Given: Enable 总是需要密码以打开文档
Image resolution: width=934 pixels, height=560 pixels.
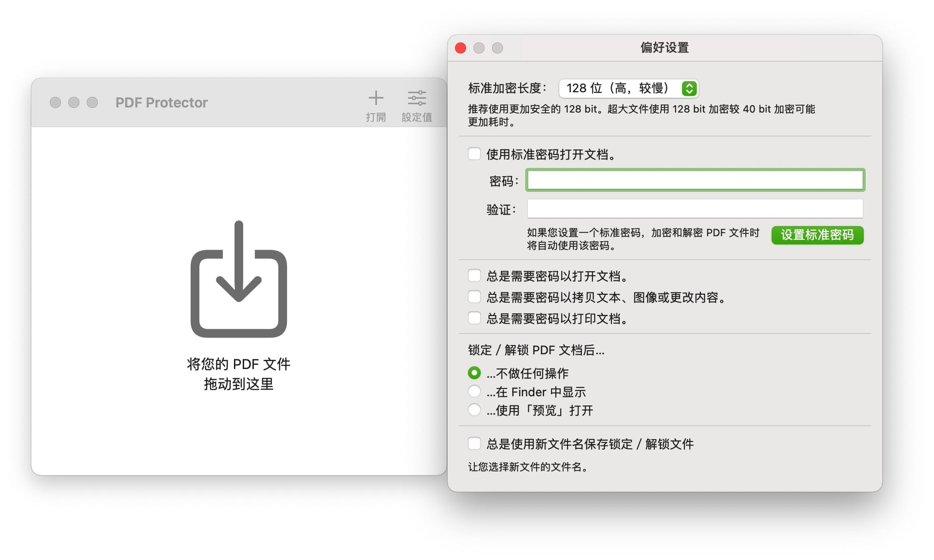Looking at the screenshot, I should pyautogui.click(x=474, y=275).
